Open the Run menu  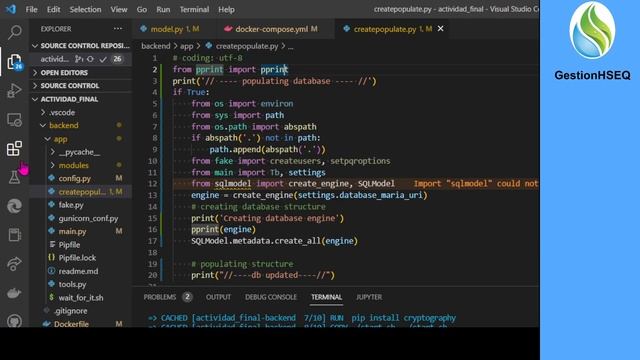click(x=163, y=9)
